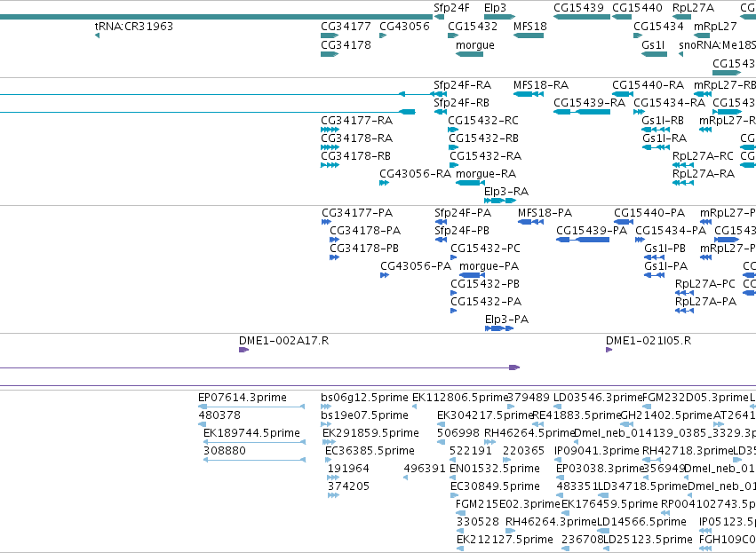Click the FGM215E02.3prime EST label
Image resolution: width=756 pixels, height=553 pixels.
tap(508, 504)
